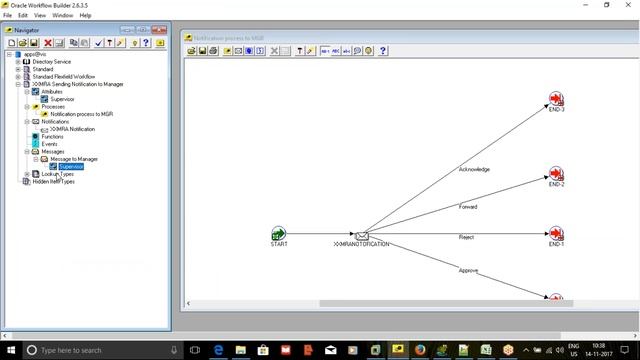Select XXMRA Notification in Navigator tree
This screenshot has height=360, width=640.
[72, 129]
